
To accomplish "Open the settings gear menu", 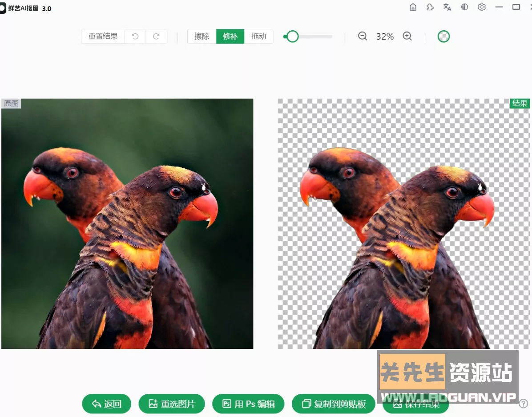I will (482, 7).
